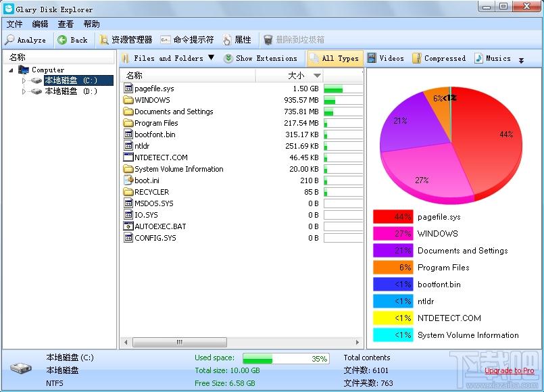Click the Upgrade to Pro link
Viewport: 544px width, 392px height.
pos(510,370)
